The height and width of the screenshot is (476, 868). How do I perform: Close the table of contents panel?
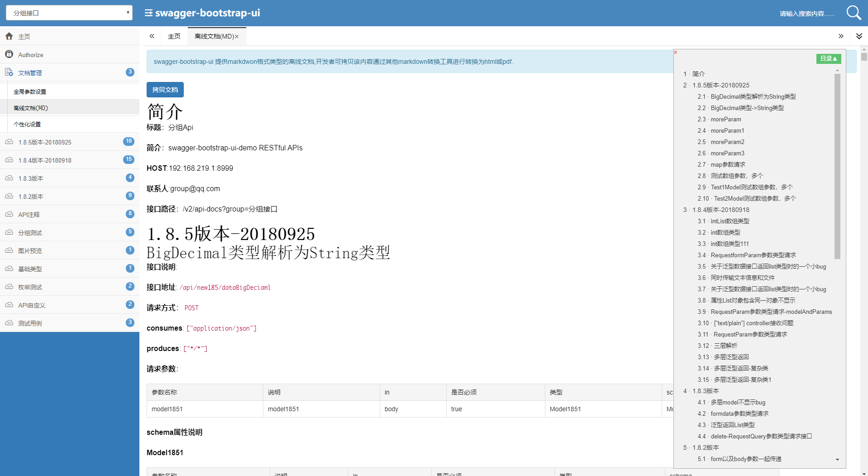[676, 53]
